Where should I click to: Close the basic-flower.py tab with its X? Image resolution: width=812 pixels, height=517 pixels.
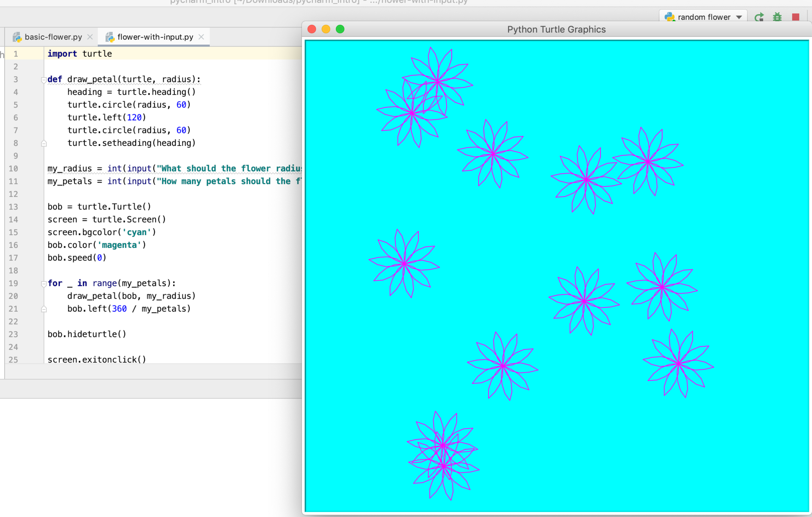(90, 37)
